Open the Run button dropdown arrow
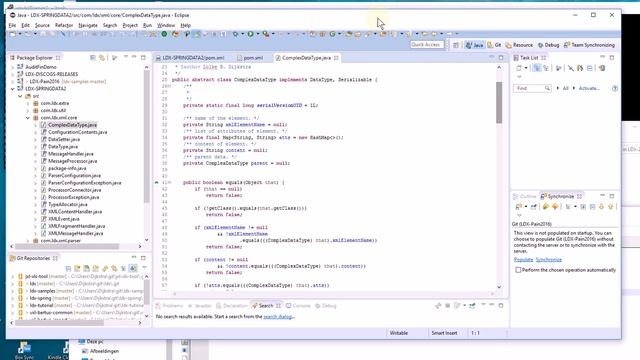Screen dimensions: 640x360 (258, 34)
